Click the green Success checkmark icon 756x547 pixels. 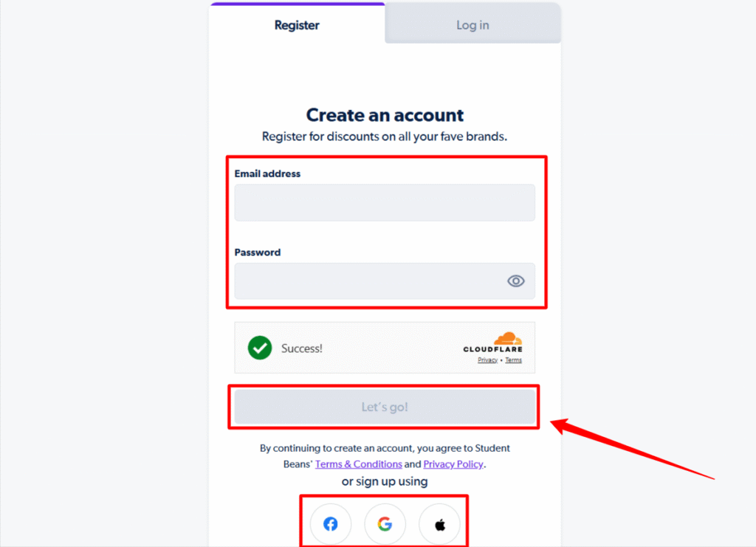[259, 347]
